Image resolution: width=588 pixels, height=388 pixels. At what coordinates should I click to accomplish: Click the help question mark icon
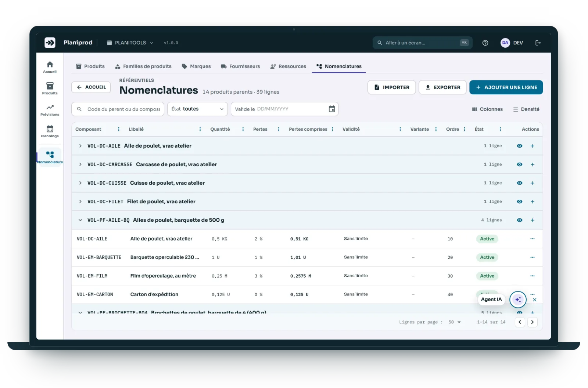pos(485,43)
